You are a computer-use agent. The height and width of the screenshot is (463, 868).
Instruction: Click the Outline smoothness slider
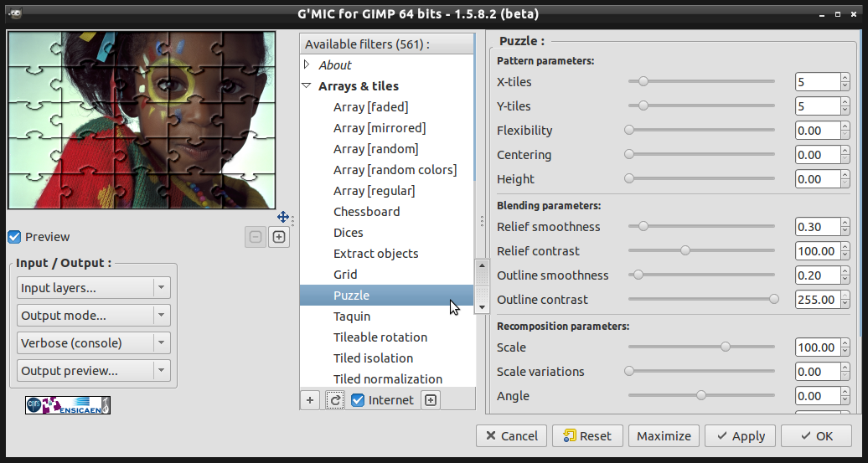(x=701, y=275)
